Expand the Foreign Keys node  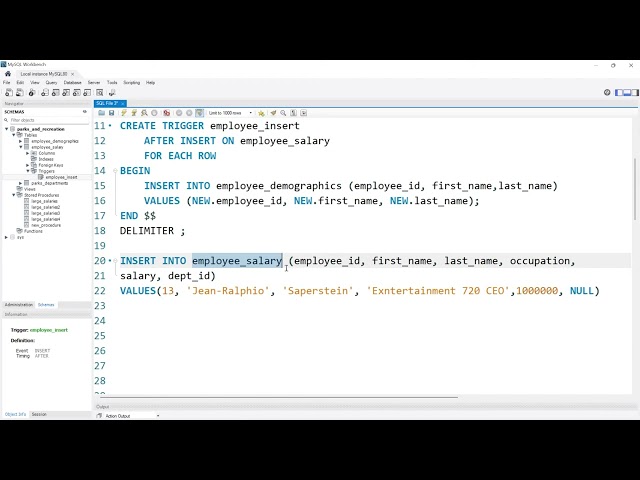coord(28,165)
